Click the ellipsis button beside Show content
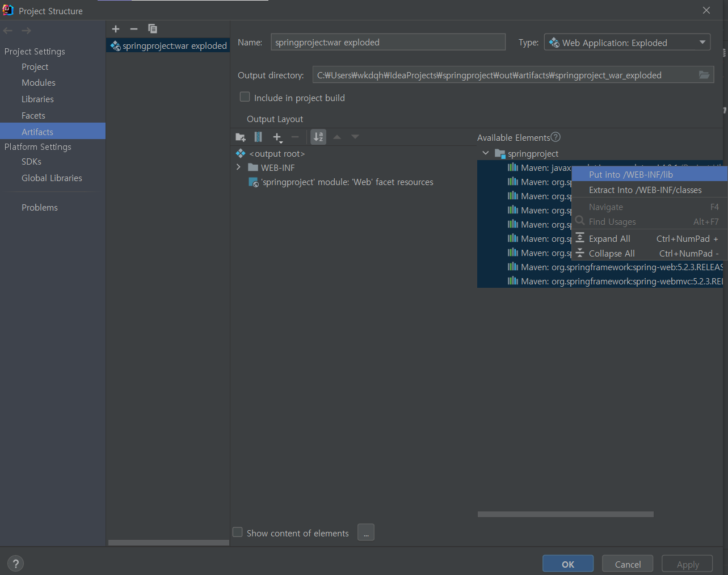The image size is (728, 575). [366, 532]
